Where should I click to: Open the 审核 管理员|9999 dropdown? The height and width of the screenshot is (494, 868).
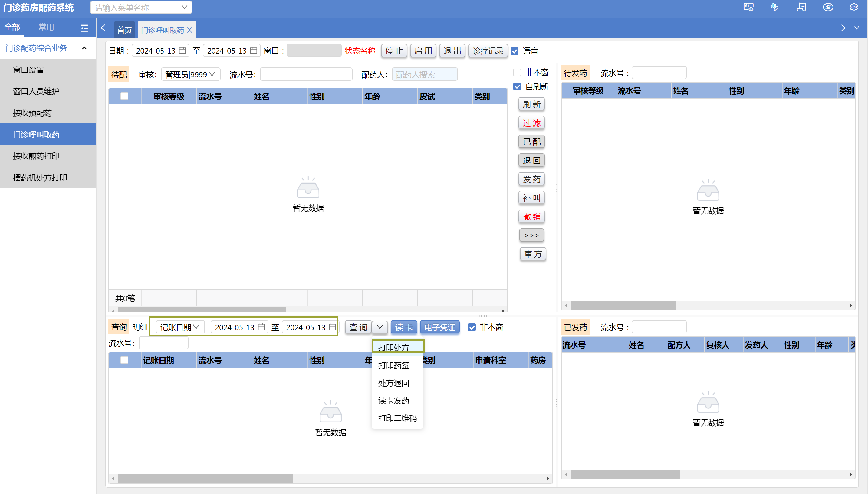(x=190, y=74)
